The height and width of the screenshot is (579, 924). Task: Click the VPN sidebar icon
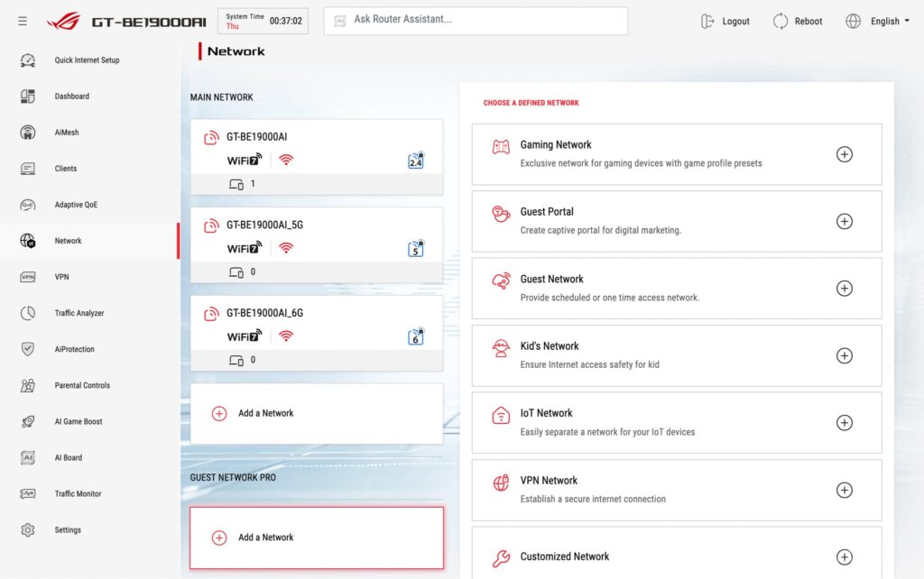[28, 277]
